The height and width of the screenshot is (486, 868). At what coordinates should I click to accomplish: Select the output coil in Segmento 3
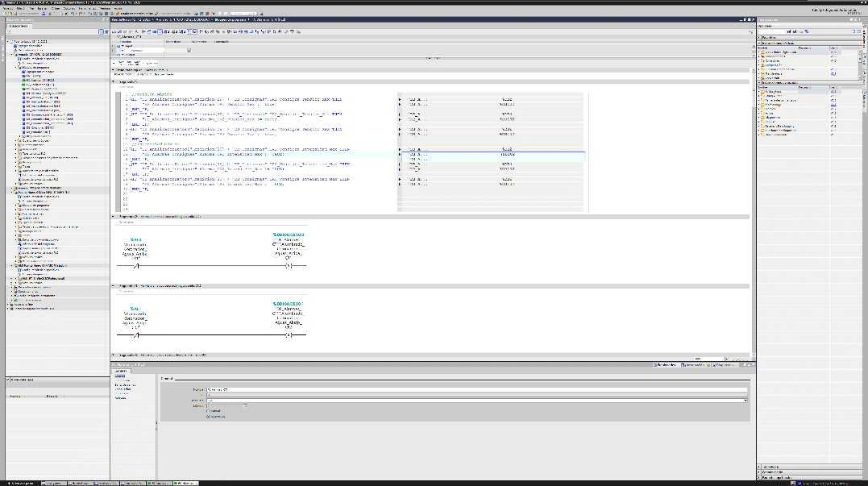[x=288, y=335]
